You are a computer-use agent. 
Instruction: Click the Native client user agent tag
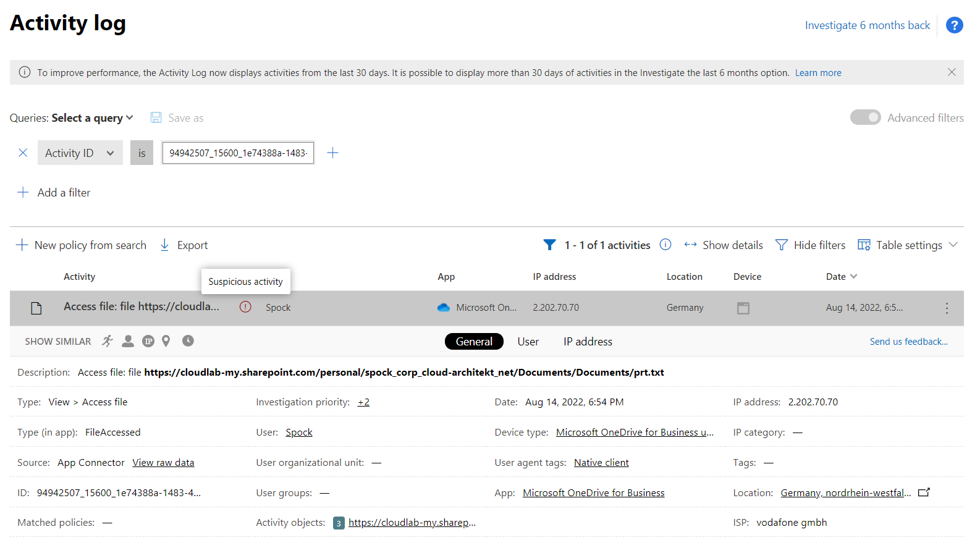point(601,462)
